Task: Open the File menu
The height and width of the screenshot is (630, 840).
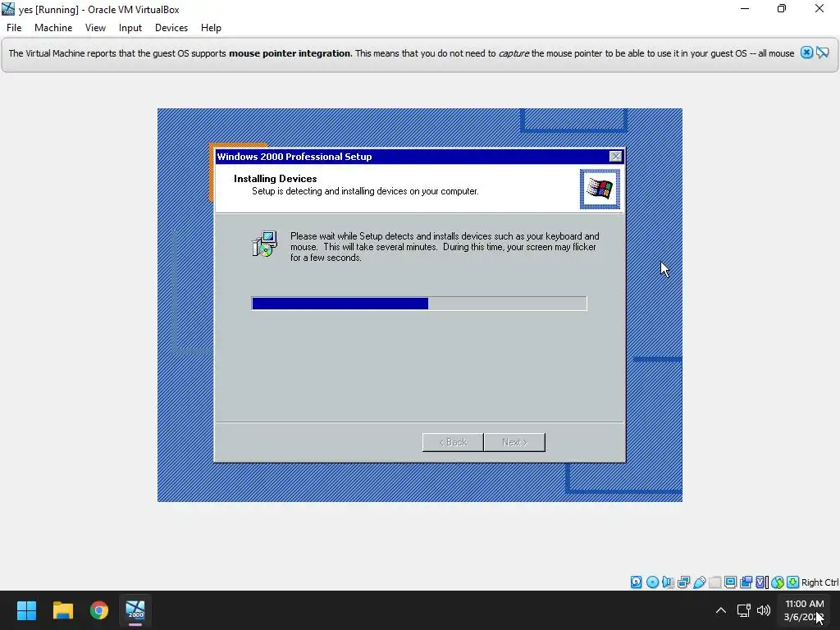Action: coord(14,28)
